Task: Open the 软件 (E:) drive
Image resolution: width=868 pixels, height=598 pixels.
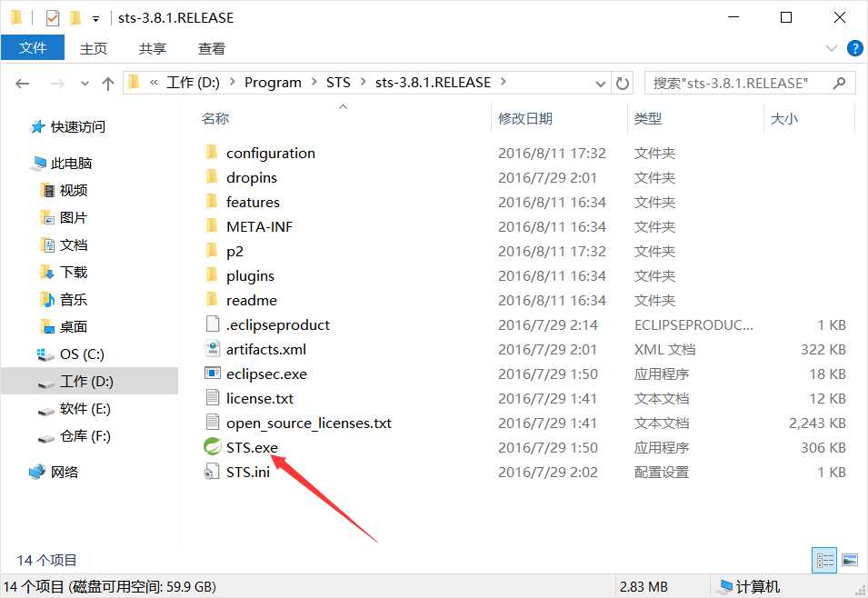Action: point(75,409)
